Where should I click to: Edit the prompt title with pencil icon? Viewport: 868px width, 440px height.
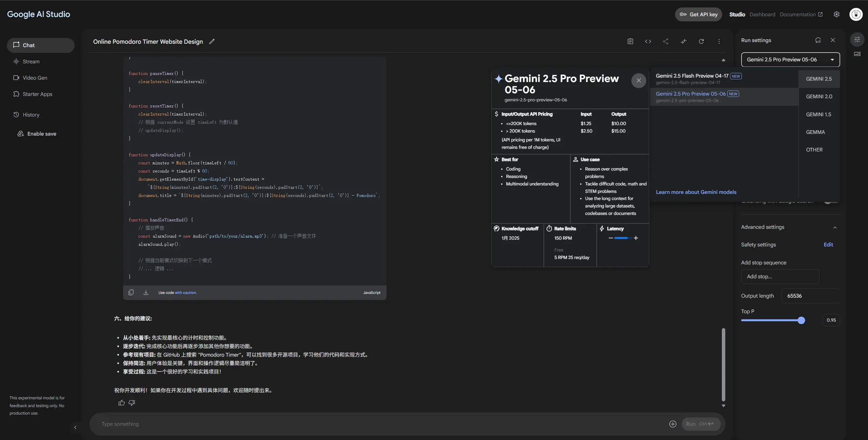[212, 41]
